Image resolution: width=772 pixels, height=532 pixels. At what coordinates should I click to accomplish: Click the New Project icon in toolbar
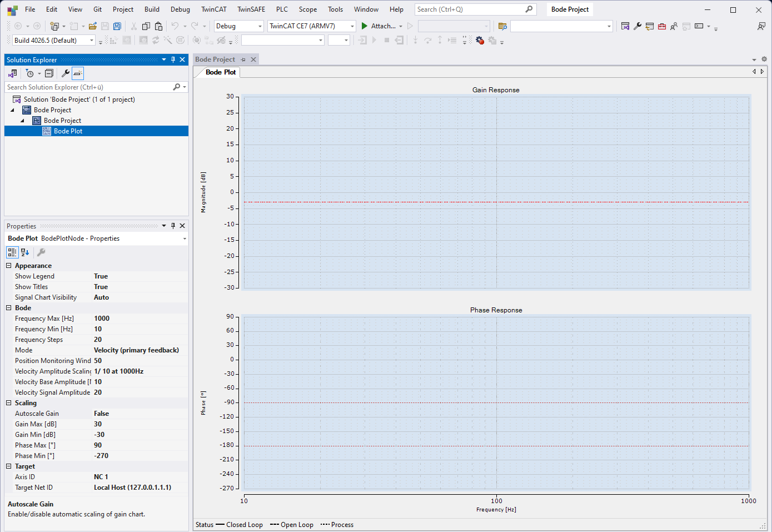pyautogui.click(x=54, y=26)
